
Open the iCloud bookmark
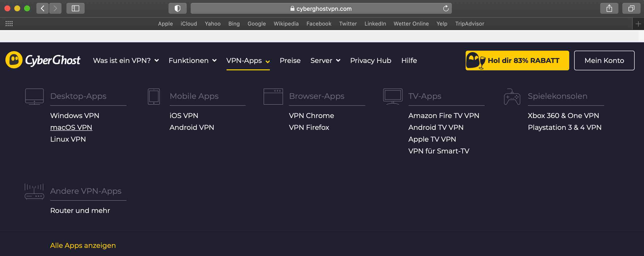(189, 24)
